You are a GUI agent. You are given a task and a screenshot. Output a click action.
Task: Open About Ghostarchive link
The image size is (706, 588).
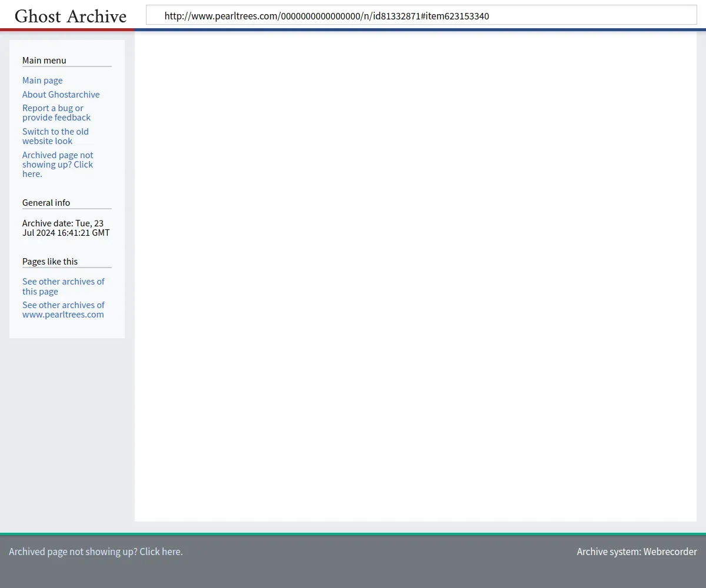pyautogui.click(x=61, y=95)
